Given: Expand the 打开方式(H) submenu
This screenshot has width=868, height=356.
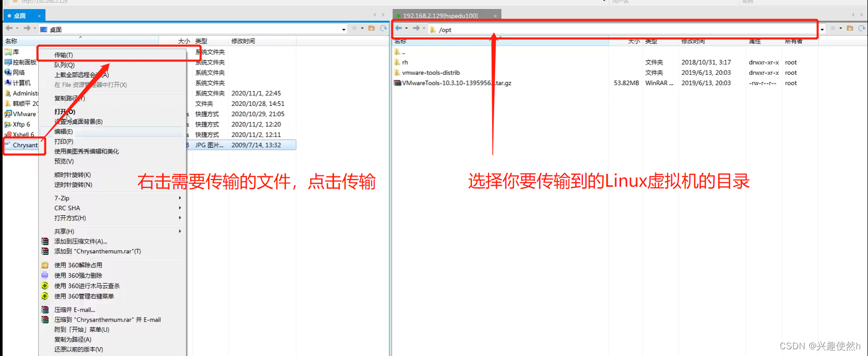Looking at the screenshot, I should (x=180, y=218).
